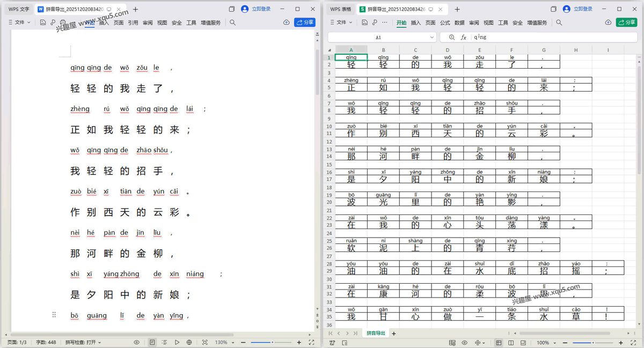644x348 pixels.
Task: Start text-to-speech playback in Writer status bar
Action: (x=177, y=342)
